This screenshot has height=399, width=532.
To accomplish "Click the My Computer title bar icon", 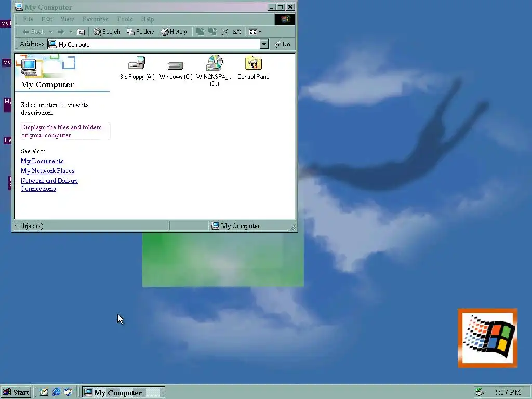I will click(x=19, y=7).
